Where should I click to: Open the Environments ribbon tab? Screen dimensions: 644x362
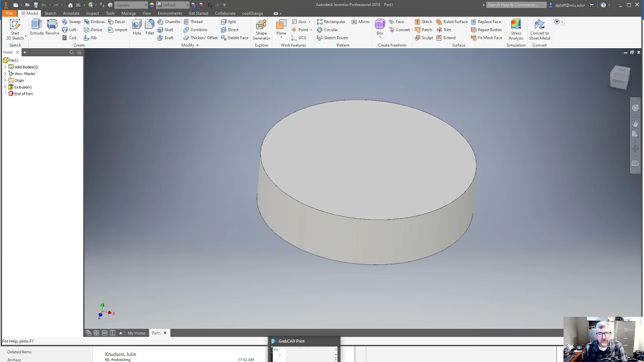(170, 13)
